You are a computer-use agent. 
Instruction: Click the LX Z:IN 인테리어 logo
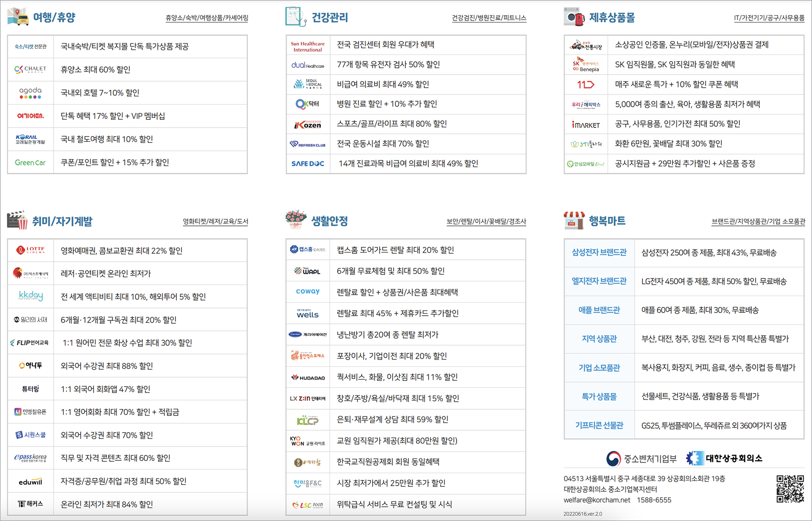tap(308, 398)
